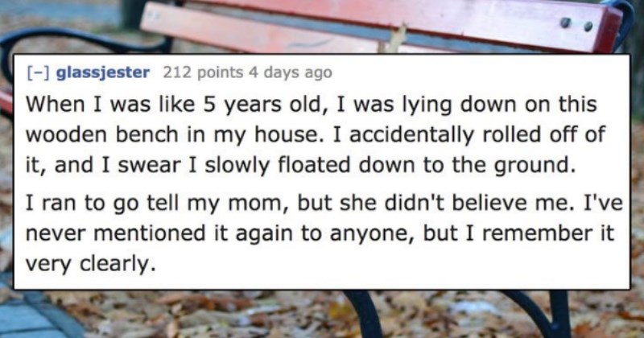Collapse the comment using the [–] toggle
The width and height of the screenshot is (644, 338).
point(39,72)
